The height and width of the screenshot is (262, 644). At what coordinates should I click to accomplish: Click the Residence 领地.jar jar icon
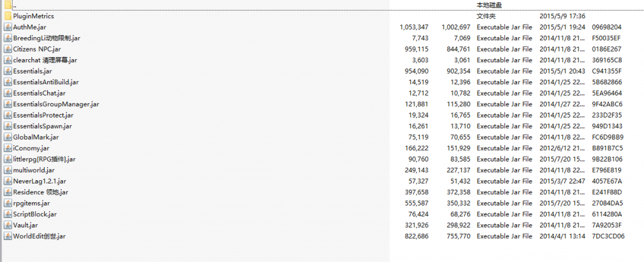pyautogui.click(x=8, y=192)
